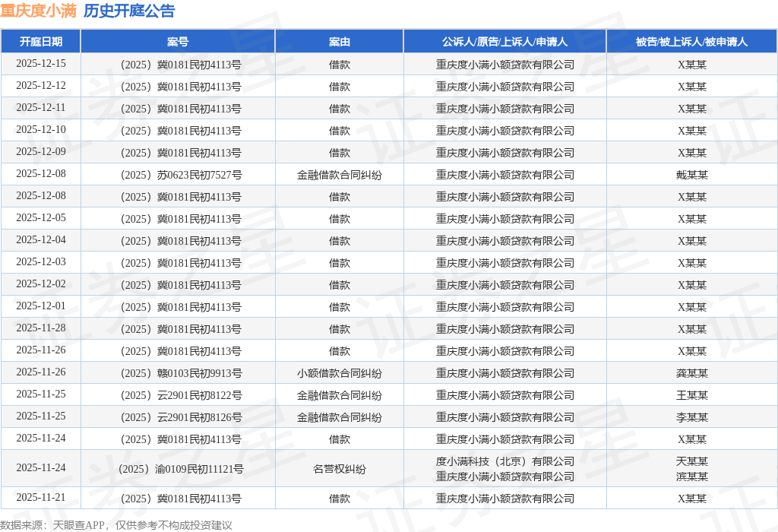Click the date cell 2025-12-09

(41, 152)
